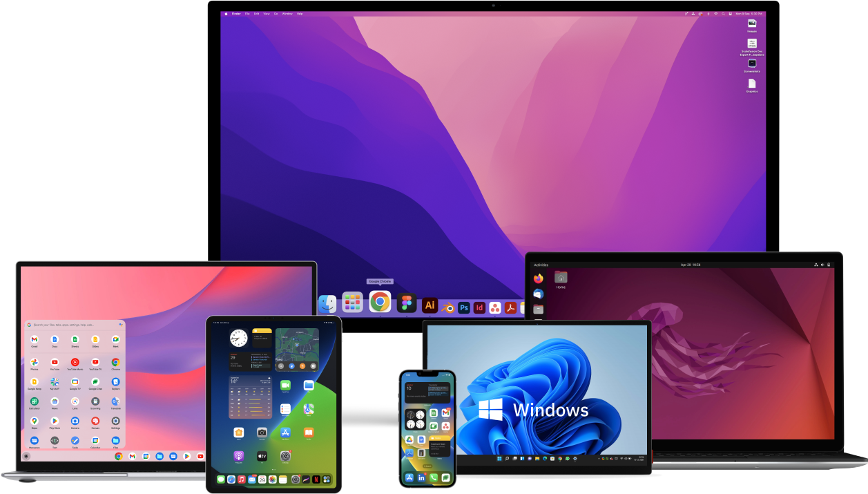Select Photoshop in the macOS Dock
The width and height of the screenshot is (868, 494).
pos(463,305)
